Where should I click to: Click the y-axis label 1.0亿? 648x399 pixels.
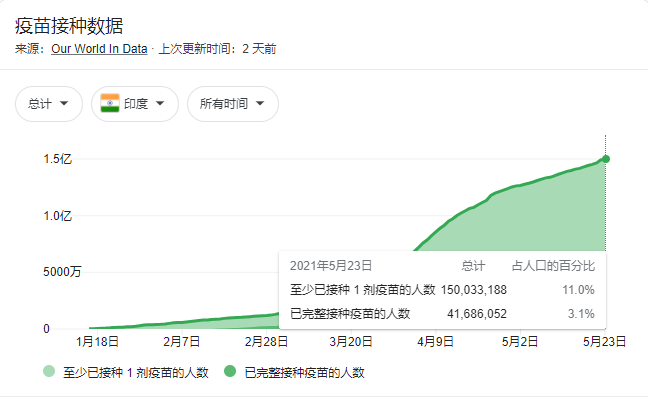tap(57, 215)
